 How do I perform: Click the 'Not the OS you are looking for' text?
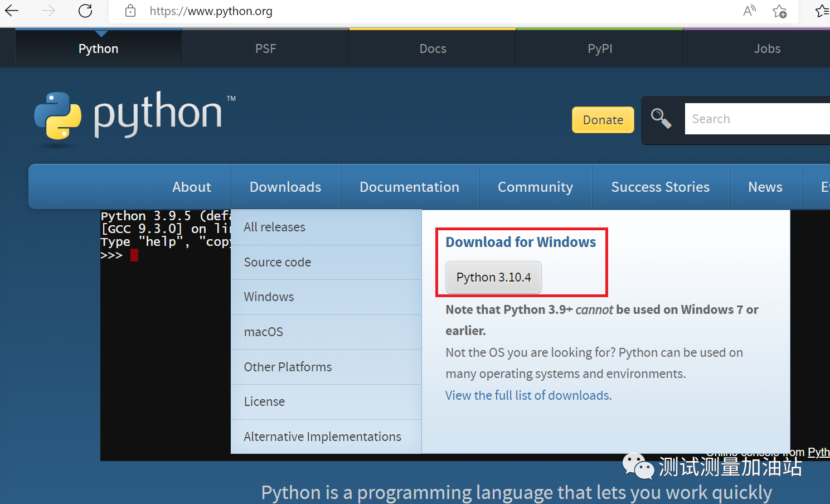click(x=594, y=363)
